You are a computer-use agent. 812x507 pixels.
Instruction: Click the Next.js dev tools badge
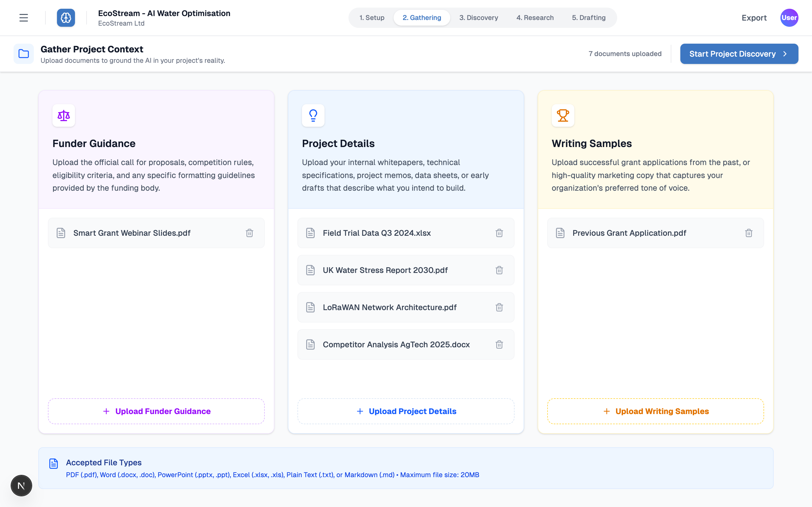pyautogui.click(x=21, y=486)
